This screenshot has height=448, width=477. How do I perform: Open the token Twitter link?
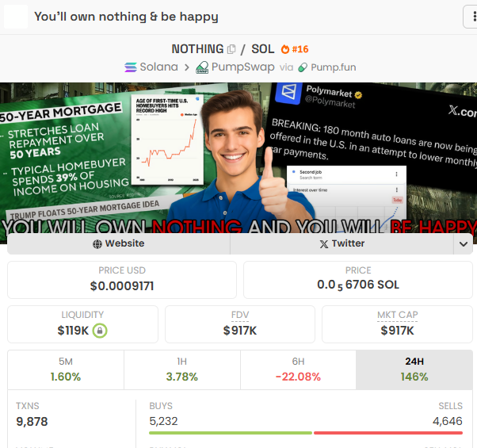(342, 243)
